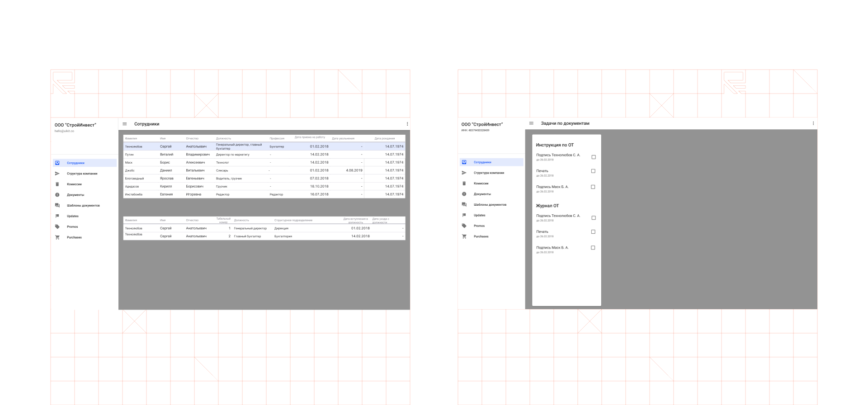This screenshot has height=405, width=868.
Task: Select the Адидасов row in the employees table
Action: tap(264, 186)
